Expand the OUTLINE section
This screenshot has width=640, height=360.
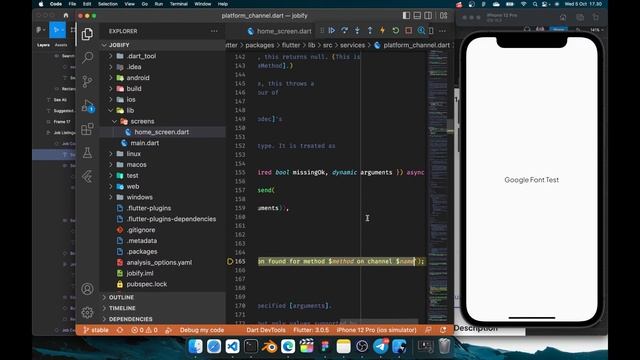pyautogui.click(x=163, y=297)
